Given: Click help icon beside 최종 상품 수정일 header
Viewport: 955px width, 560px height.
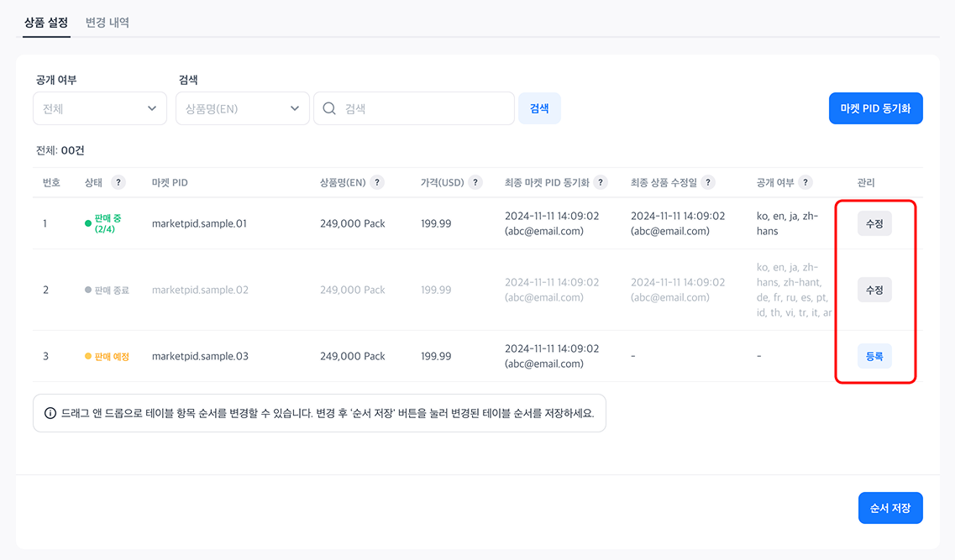Looking at the screenshot, I should [708, 182].
